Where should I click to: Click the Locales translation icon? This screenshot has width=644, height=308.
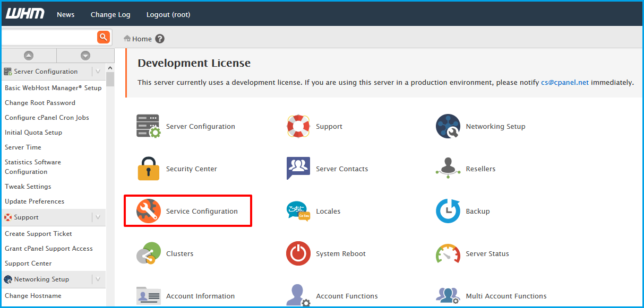[298, 210]
